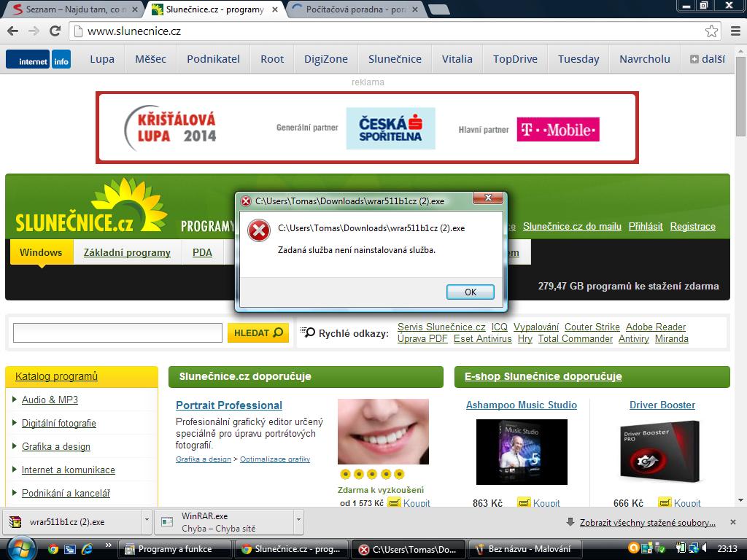This screenshot has width=747, height=560.
Task: Confirm the error dialog with OK
Action: pyautogui.click(x=471, y=292)
